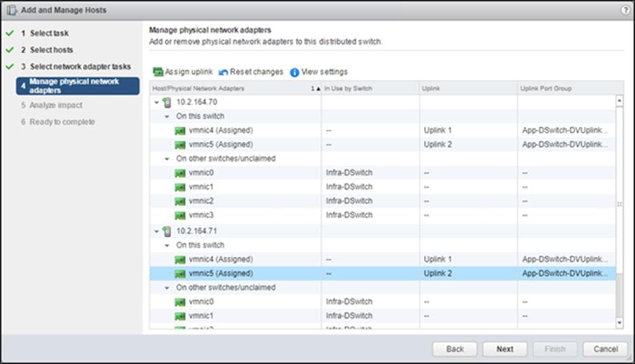Click the Uplink column header
The height and width of the screenshot is (364, 635).
point(468,88)
